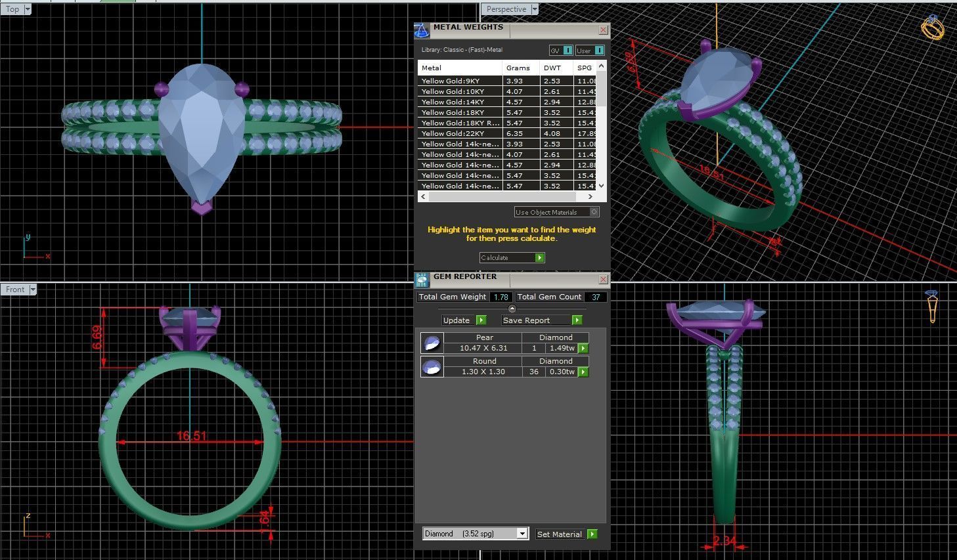Click the Calculate button
This screenshot has height=560, width=957.
point(512,258)
